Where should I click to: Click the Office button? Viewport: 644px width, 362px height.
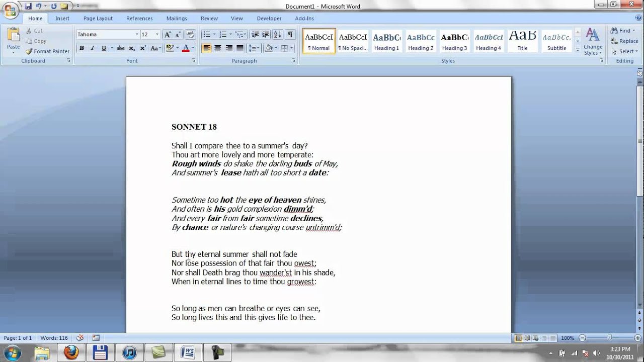tap(11, 11)
